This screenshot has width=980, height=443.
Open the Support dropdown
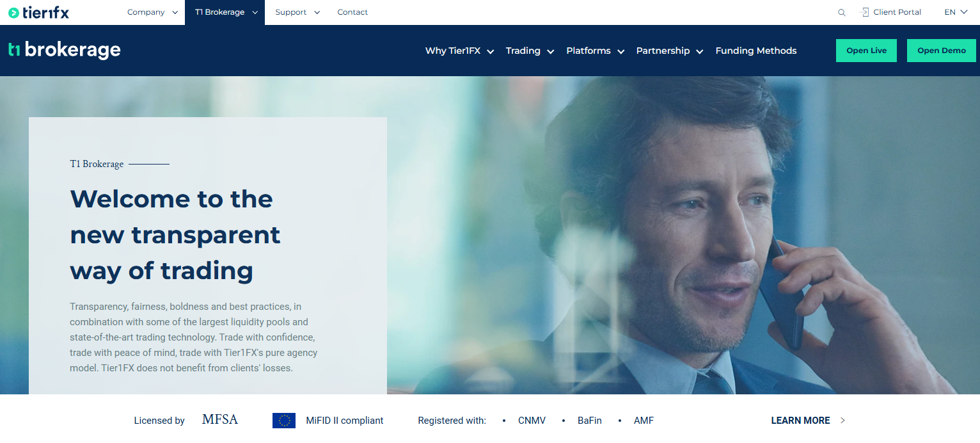297,12
